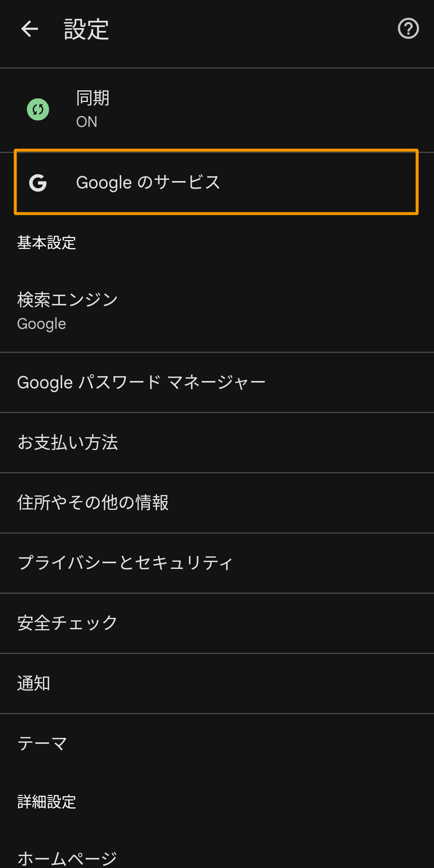Open 検索エンジン search engine setting

click(217, 312)
